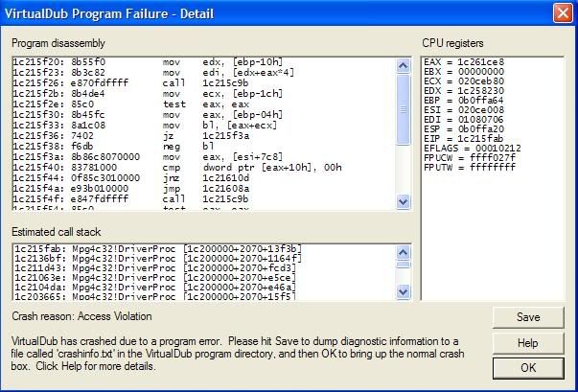The height and width of the screenshot is (392, 578).
Task: Click the FPUCW = ffff027f line
Action: 470,158
